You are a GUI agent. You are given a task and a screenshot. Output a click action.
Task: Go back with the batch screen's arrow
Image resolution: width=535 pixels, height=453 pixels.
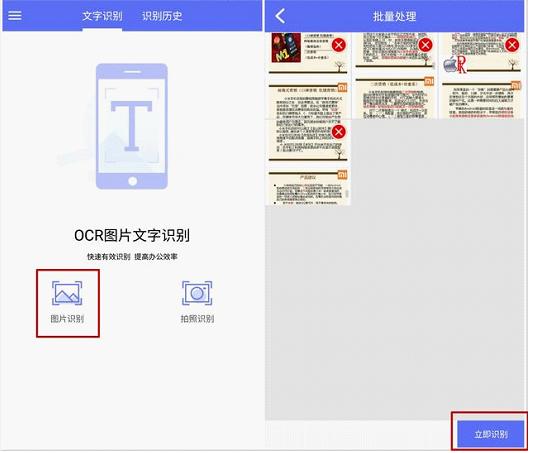pyautogui.click(x=280, y=16)
